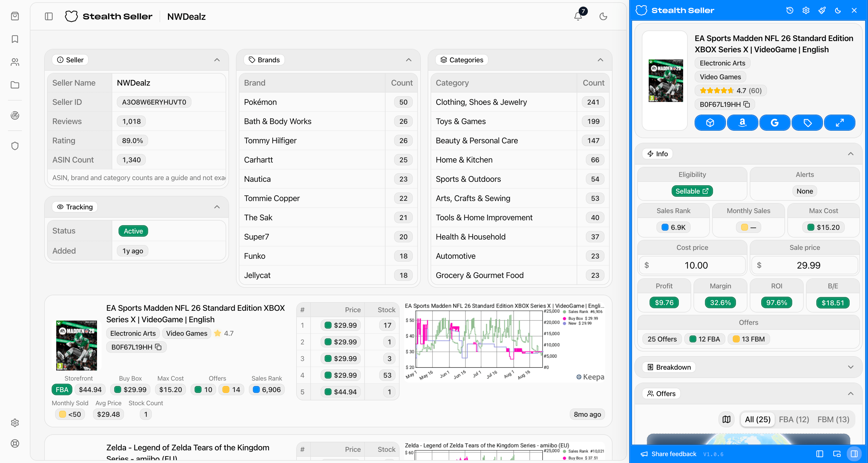The image size is (868, 463).
Task: Select the picture-in-picture layout icon in footer
Action: pos(837,454)
